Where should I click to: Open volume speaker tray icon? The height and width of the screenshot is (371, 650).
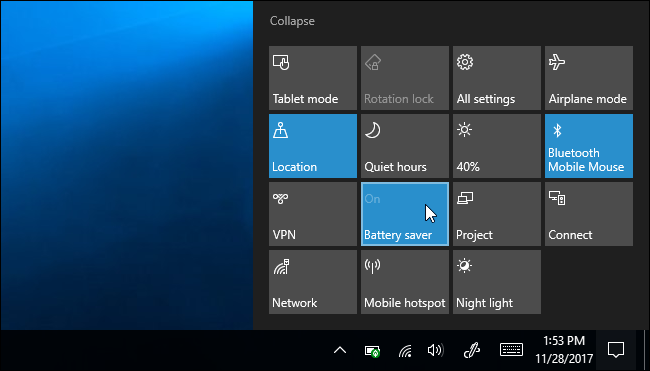tap(435, 350)
